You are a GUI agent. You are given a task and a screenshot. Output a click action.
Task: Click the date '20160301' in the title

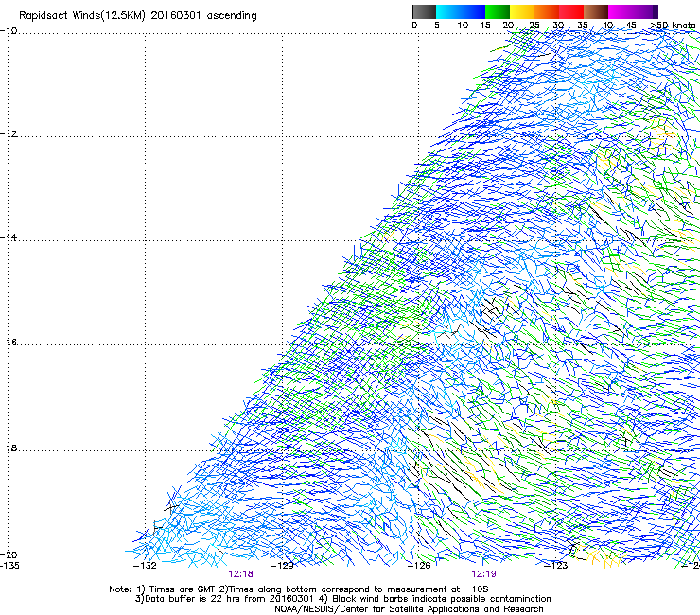(x=175, y=15)
